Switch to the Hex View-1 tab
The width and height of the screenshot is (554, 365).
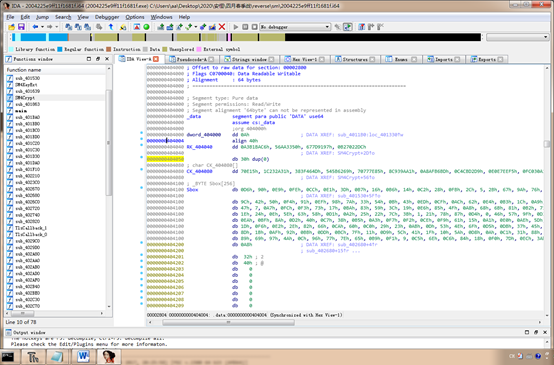[x=304, y=59]
